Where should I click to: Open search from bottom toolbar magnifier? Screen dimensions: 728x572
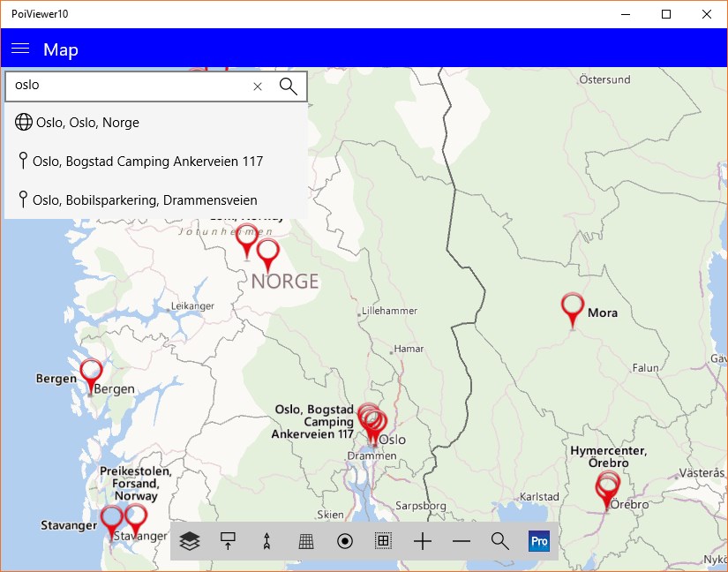pos(500,541)
